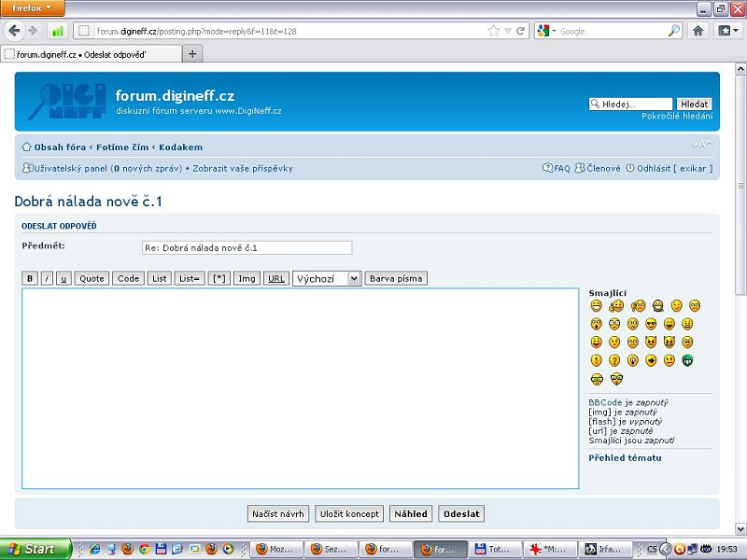Insert the question mark smiley
This screenshot has width=747, height=560.
point(614,360)
